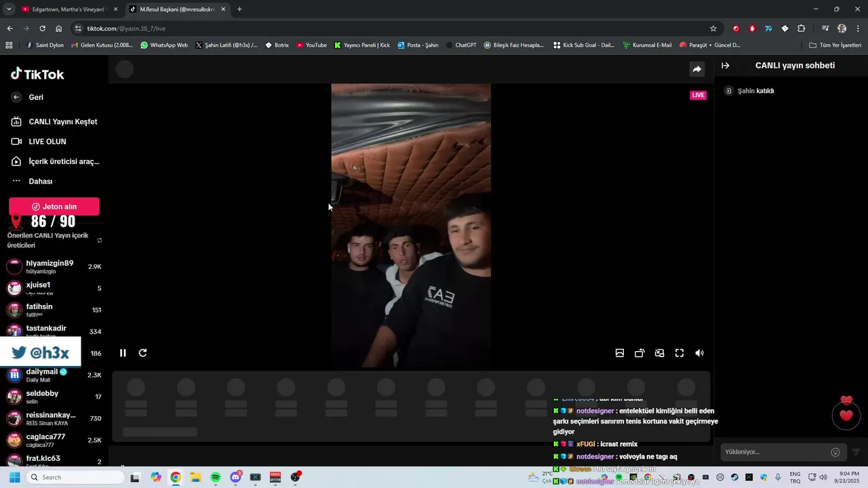Open seldebby live channel

54,397
